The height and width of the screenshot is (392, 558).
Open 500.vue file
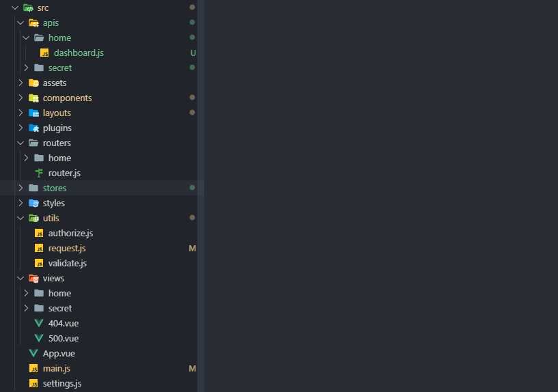click(64, 338)
